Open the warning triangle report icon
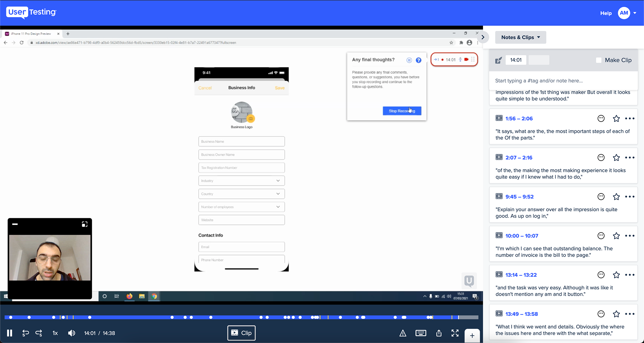644x343 pixels. pyautogui.click(x=403, y=333)
